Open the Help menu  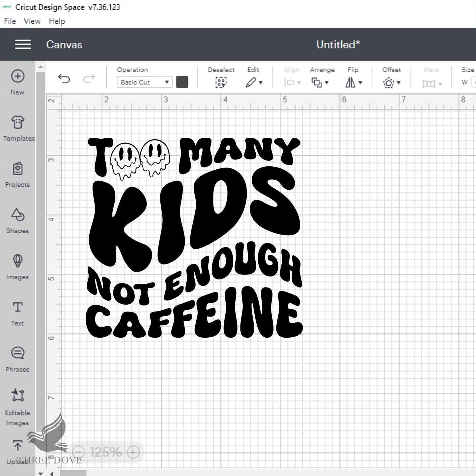click(x=57, y=21)
